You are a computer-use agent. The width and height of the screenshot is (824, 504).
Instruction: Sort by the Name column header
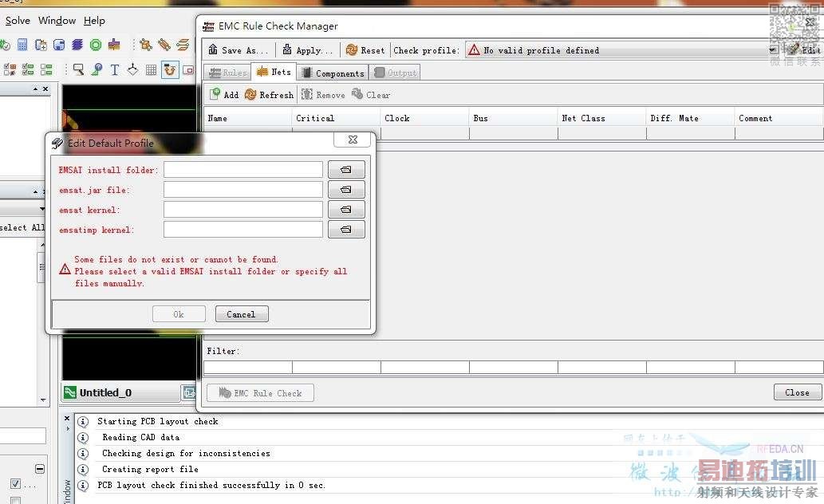247,118
